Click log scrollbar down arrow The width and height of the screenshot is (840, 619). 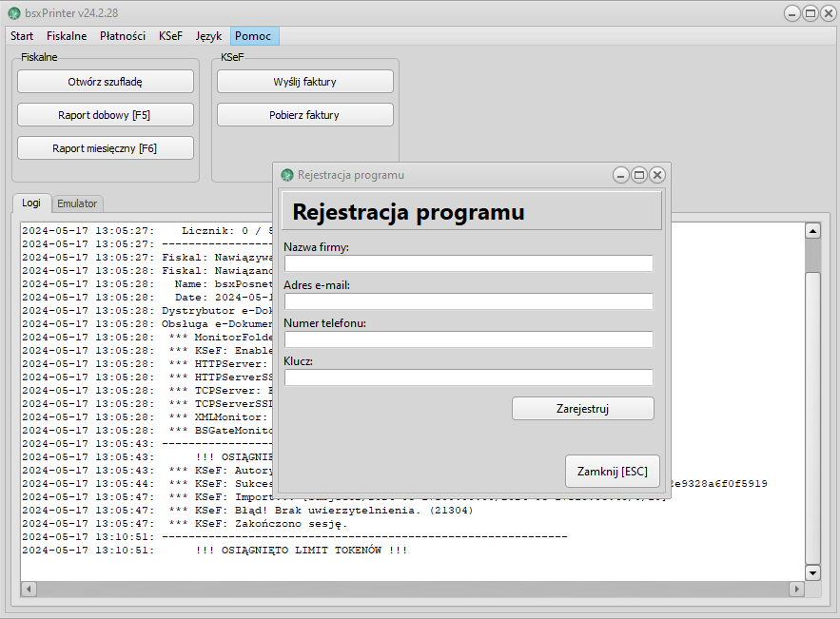coord(812,572)
